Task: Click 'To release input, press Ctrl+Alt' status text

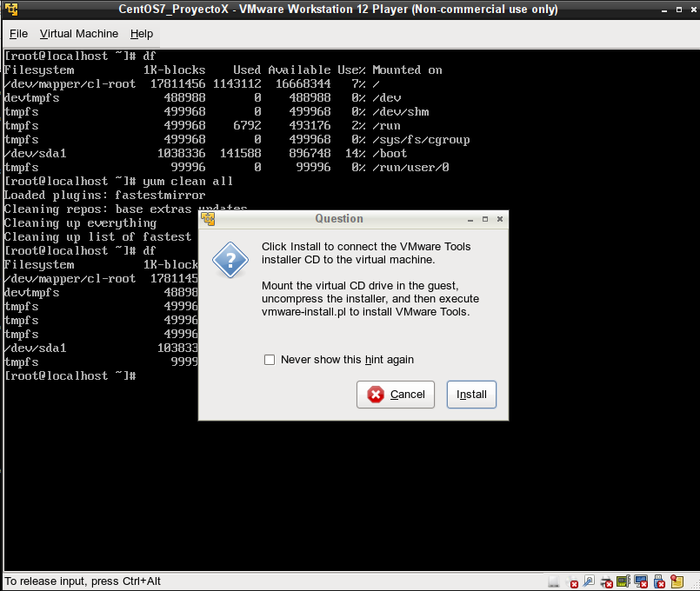Action: (83, 581)
